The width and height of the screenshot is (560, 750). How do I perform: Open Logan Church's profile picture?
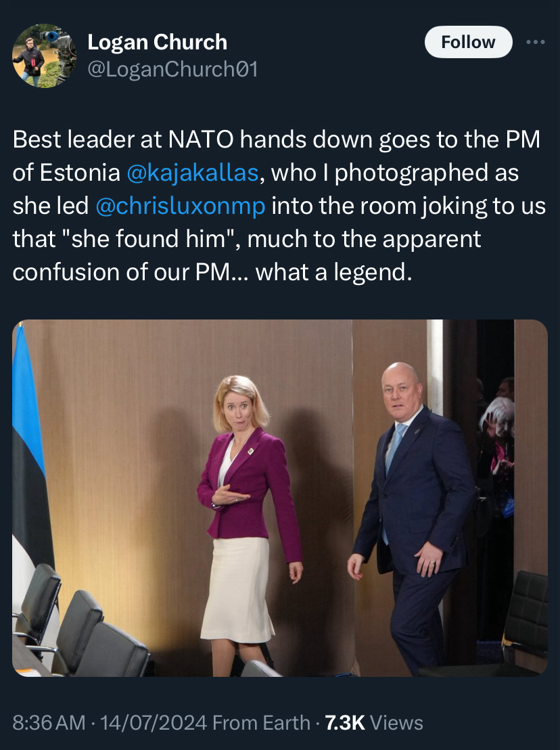(x=44, y=56)
